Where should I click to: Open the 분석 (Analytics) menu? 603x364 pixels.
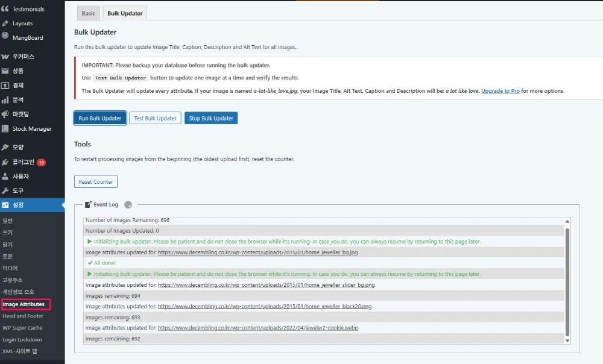(17, 99)
